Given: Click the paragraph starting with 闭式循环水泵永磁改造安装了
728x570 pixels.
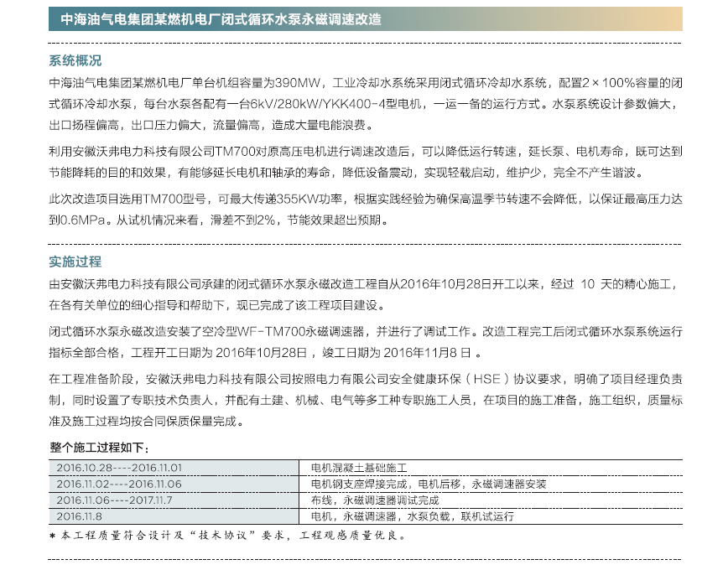Looking at the screenshot, I should coord(364,341).
